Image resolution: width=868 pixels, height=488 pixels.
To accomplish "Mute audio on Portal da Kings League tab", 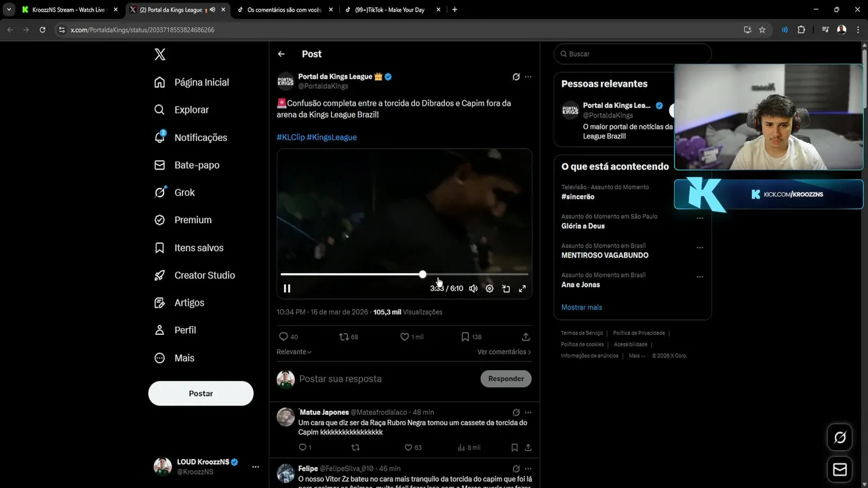I will tap(212, 9).
